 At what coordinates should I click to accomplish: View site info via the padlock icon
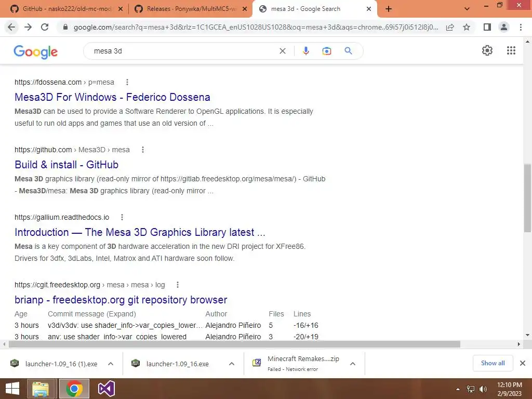[65, 27]
